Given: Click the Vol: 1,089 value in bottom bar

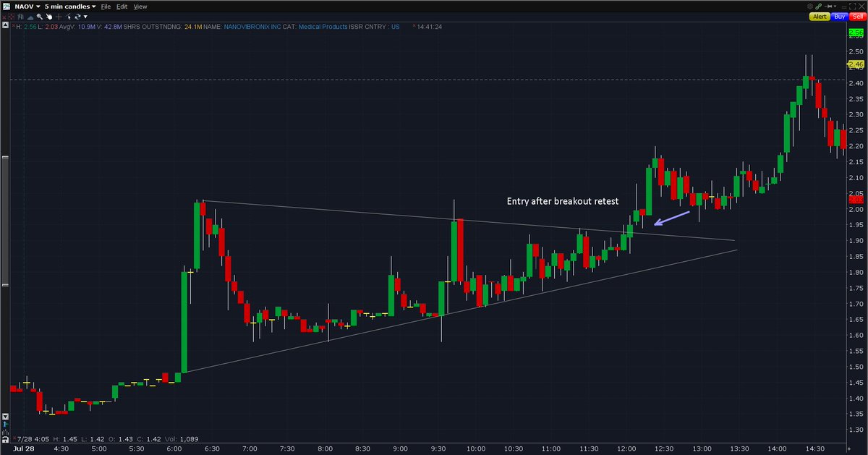Looking at the screenshot, I should pyautogui.click(x=181, y=439).
